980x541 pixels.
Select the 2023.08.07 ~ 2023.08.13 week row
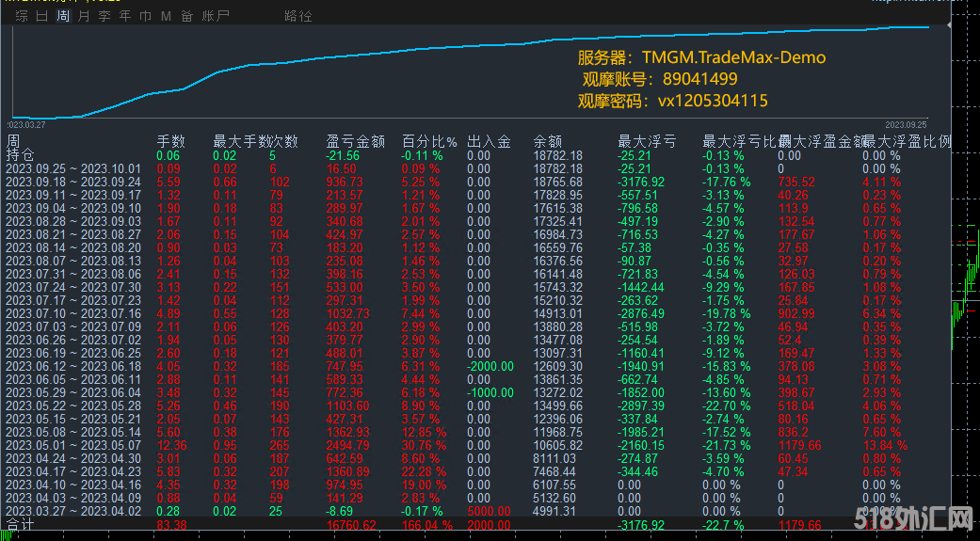(x=453, y=261)
